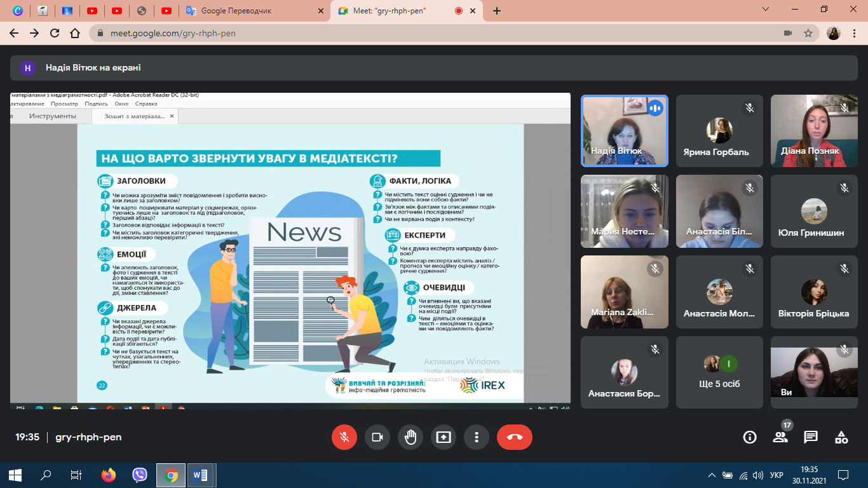Leave the call with red hang-up button
The height and width of the screenshot is (488, 868).
click(x=515, y=437)
